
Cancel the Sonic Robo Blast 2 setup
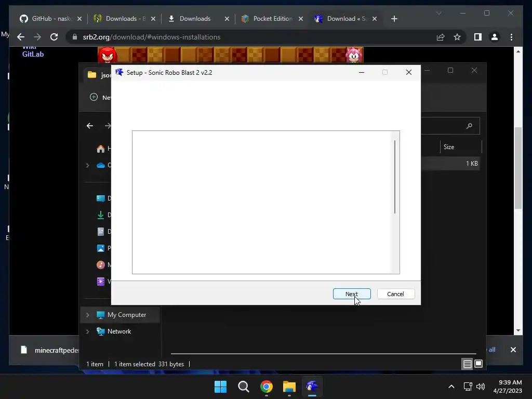click(x=395, y=294)
